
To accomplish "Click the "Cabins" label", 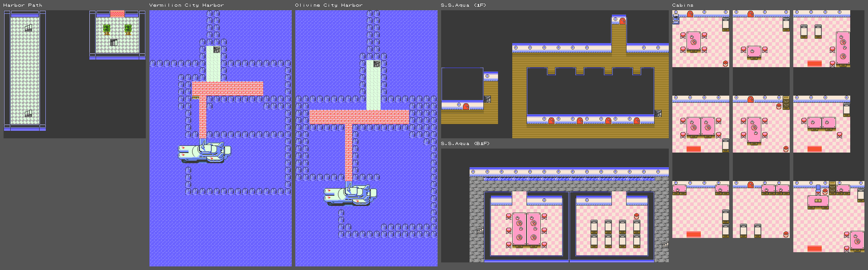I will (683, 5).
